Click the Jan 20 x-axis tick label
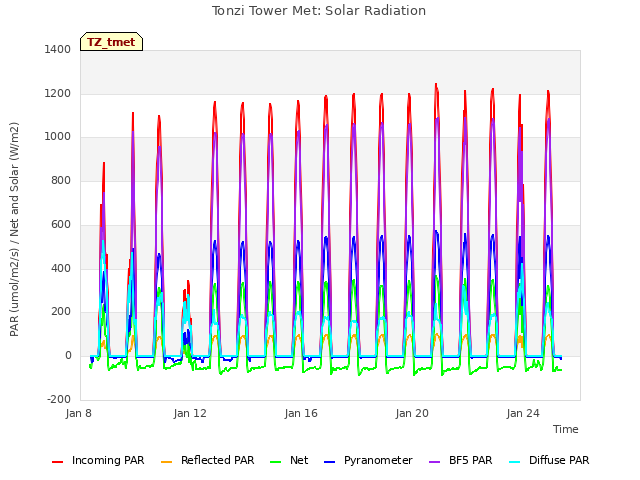This screenshot has height=480, width=640. pos(412,413)
